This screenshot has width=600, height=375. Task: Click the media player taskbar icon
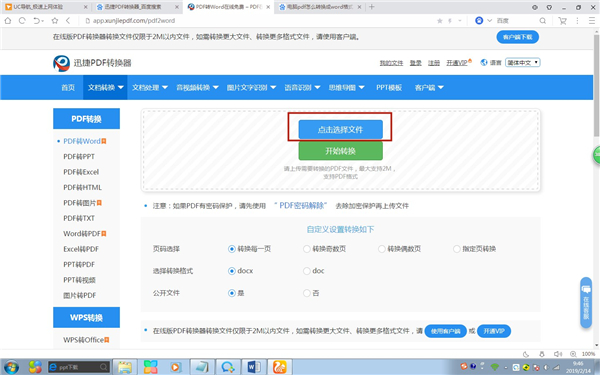[x=176, y=367]
